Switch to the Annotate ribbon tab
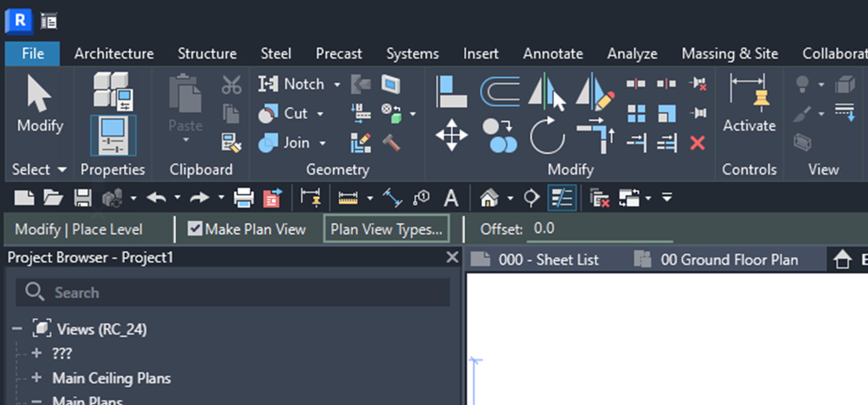Viewport: 868px width, 405px height. [x=553, y=54]
